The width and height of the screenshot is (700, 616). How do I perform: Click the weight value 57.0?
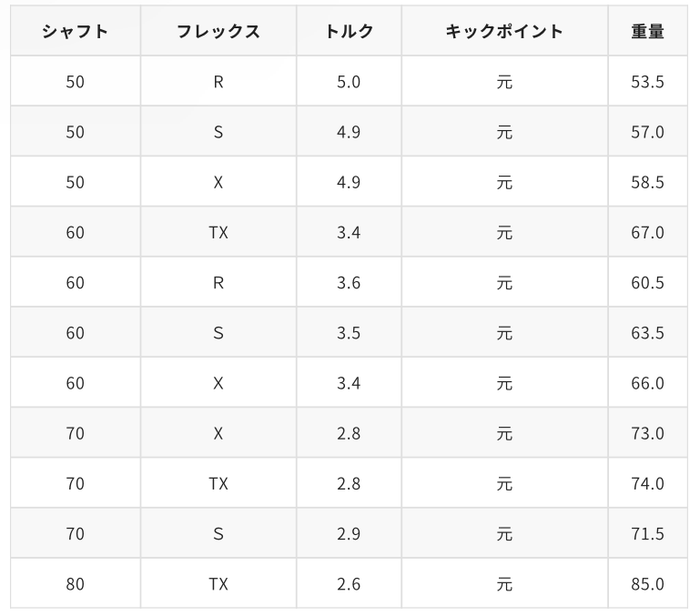pos(647,132)
